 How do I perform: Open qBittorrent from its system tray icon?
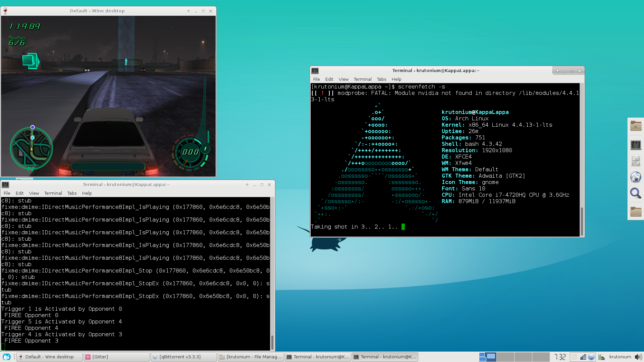click(591, 357)
